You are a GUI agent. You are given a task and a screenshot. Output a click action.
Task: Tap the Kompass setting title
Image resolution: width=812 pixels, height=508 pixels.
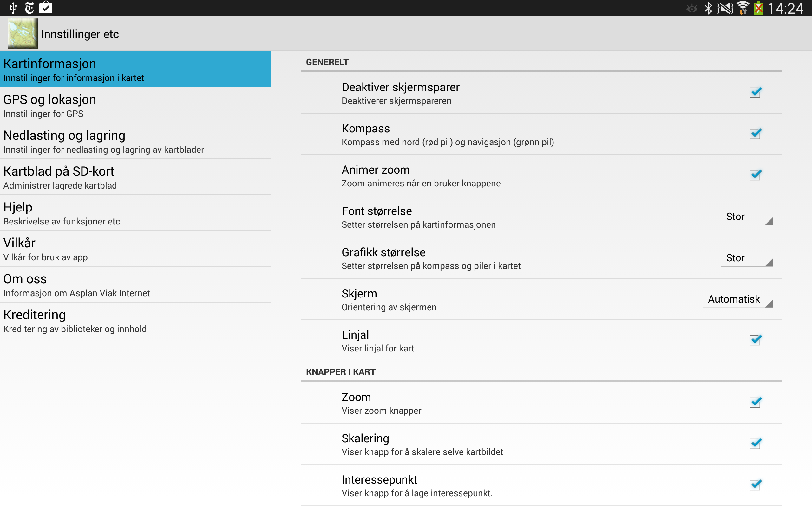click(x=366, y=129)
